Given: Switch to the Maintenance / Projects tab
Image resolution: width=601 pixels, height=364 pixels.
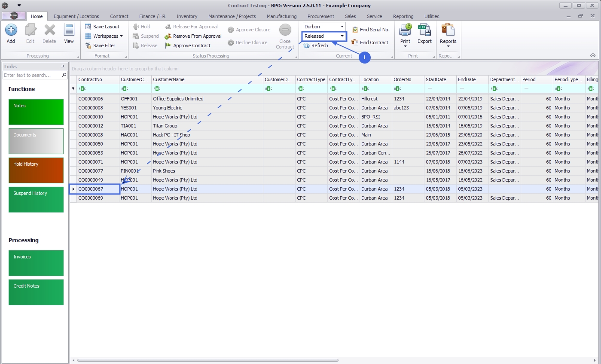Looking at the screenshot, I should pyautogui.click(x=232, y=16).
